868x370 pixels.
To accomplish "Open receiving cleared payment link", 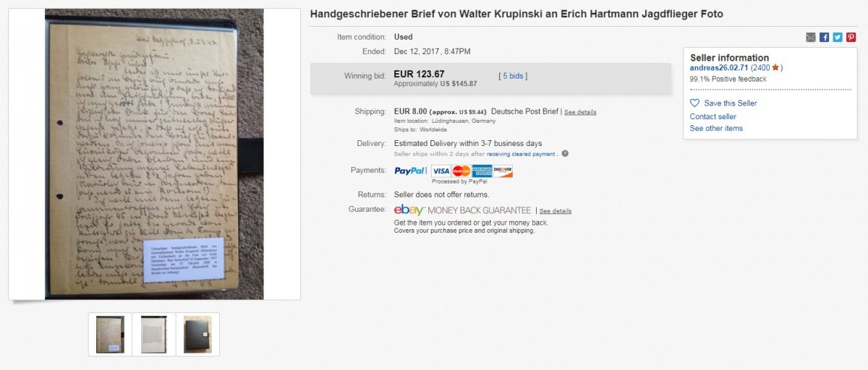I will (521, 154).
